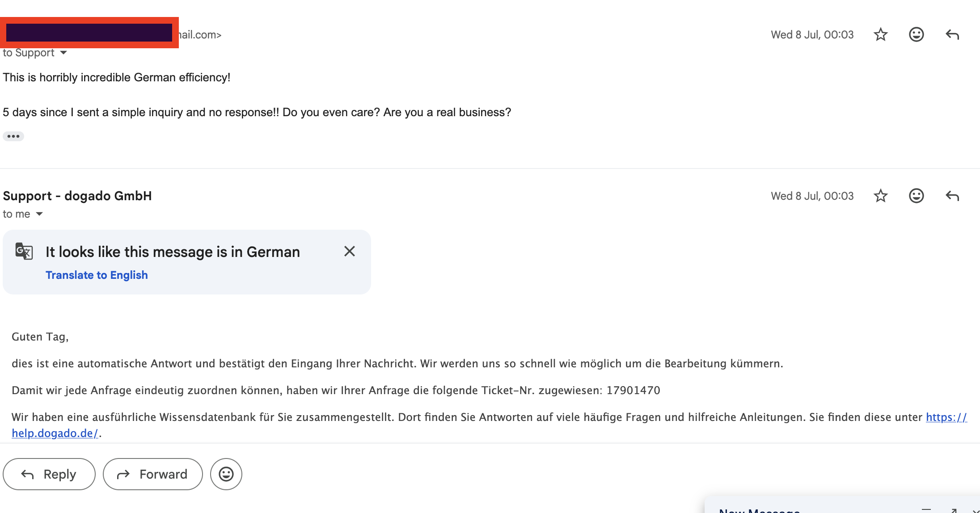The height and width of the screenshot is (513, 980).
Task: Minimize the New Message compose window
Action: pyautogui.click(x=926, y=510)
